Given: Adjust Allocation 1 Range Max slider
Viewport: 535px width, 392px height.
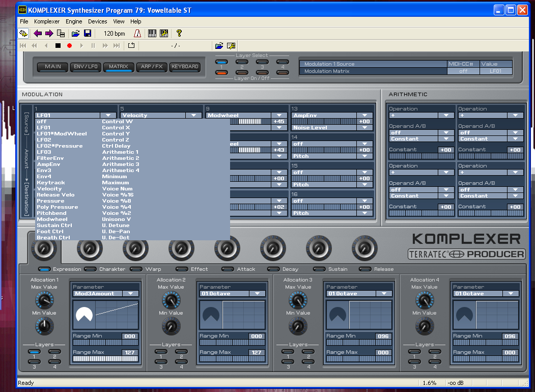Looking at the screenshot, I should (105, 358).
